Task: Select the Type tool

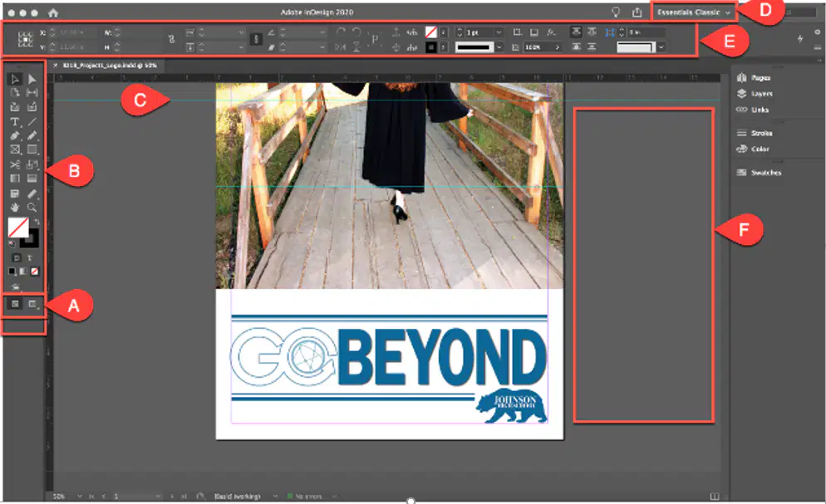Action: (15, 121)
